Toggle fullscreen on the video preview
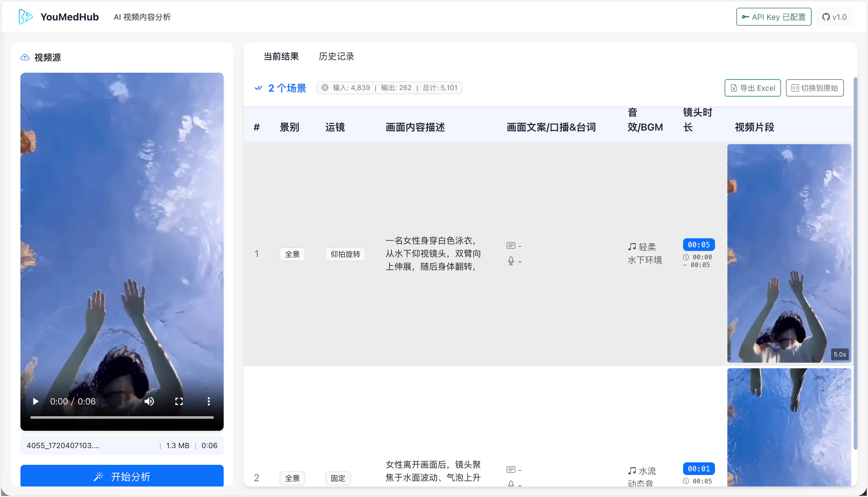Screen dimensions: 868x497 pyautogui.click(x=179, y=401)
